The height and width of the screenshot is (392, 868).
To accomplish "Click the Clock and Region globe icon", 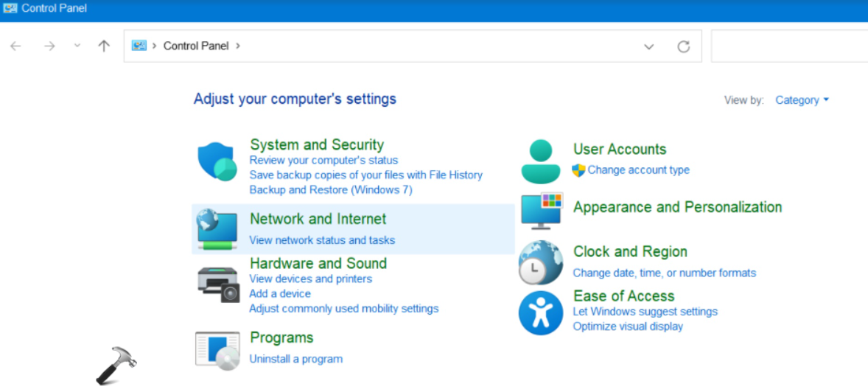I will 541,262.
